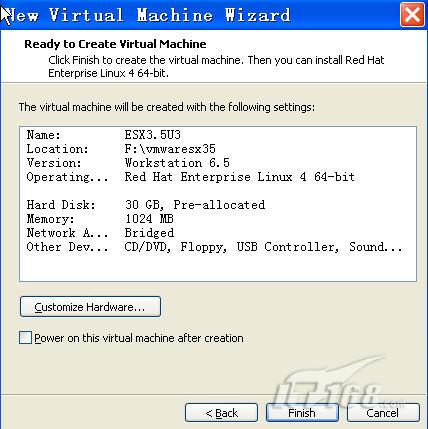Click the Operating... label in settings list
Image resolution: width=428 pixels, height=429 pixels.
click(68, 177)
